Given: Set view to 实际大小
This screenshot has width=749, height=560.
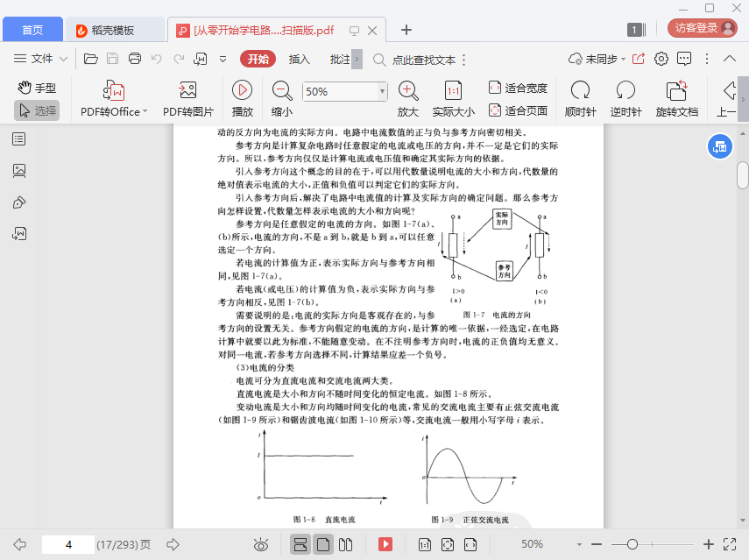Looking at the screenshot, I should pos(453,99).
